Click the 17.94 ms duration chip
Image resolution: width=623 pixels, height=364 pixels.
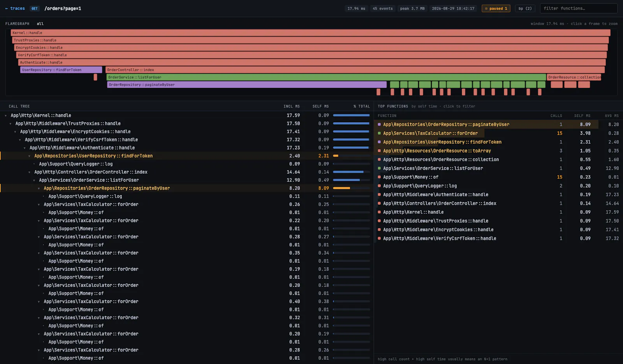(356, 9)
